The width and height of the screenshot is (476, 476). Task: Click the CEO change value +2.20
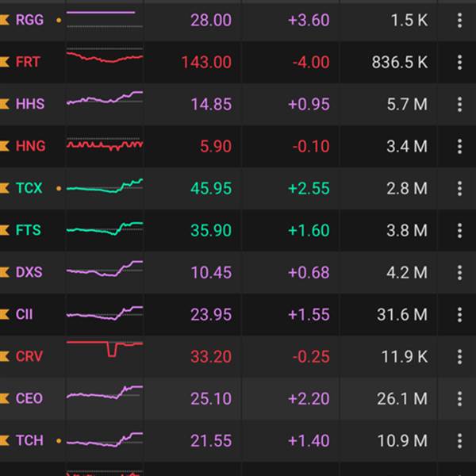pyautogui.click(x=309, y=398)
